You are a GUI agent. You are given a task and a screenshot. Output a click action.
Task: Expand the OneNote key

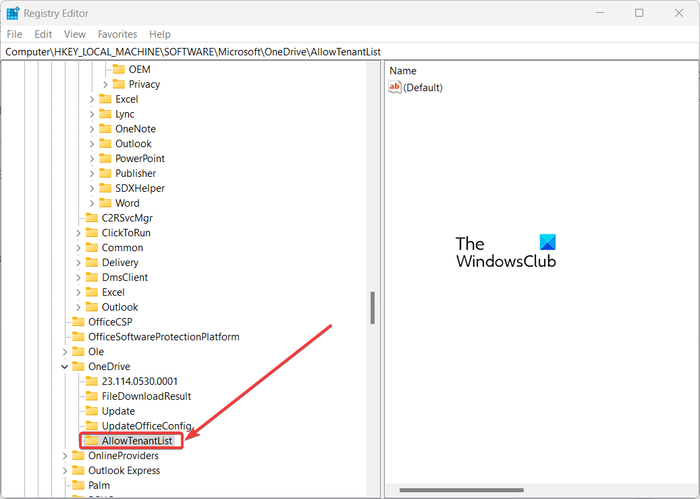pos(92,129)
